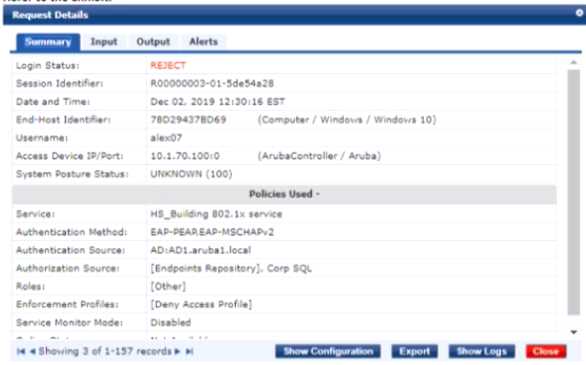Viewport: 586px width, 365px height.
Task: Go to the previous record
Action: (x=33, y=351)
